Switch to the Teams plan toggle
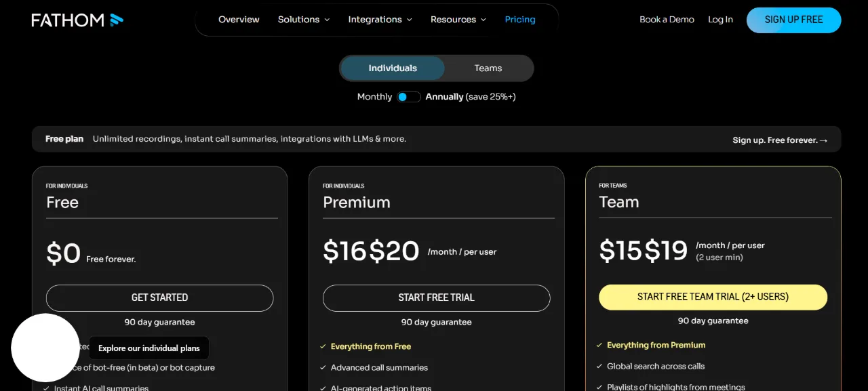Image resolution: width=868 pixels, height=391 pixels. (488, 68)
